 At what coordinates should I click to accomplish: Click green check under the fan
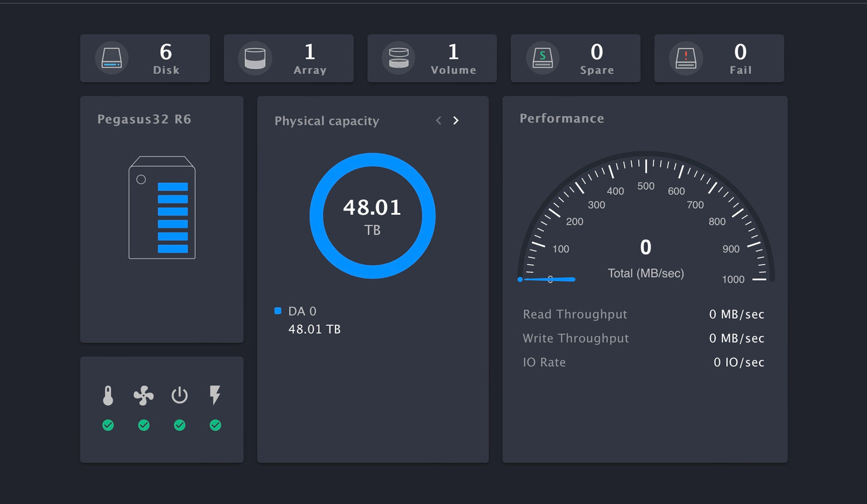(x=143, y=425)
